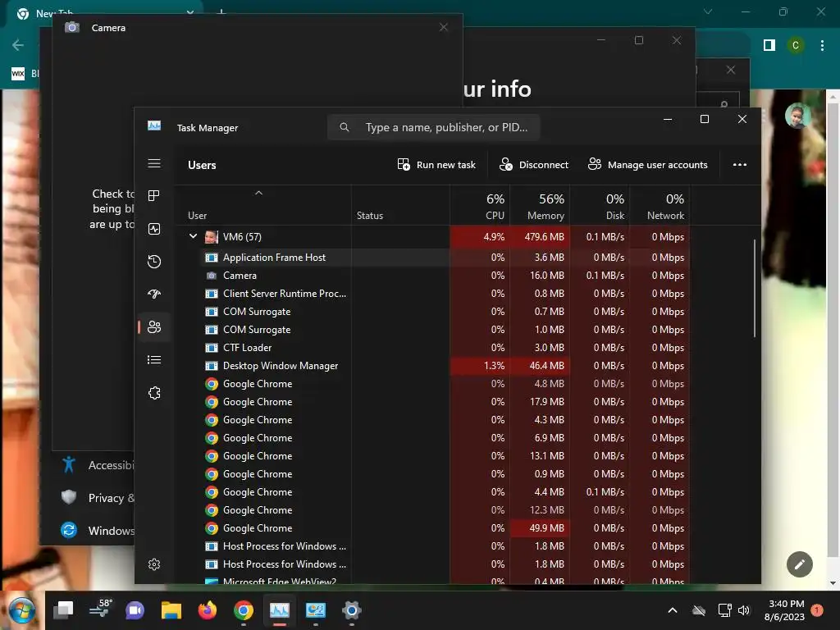Open Accessibility in Settings window sidebar
Screen dimensions: 840x630
coord(97,465)
